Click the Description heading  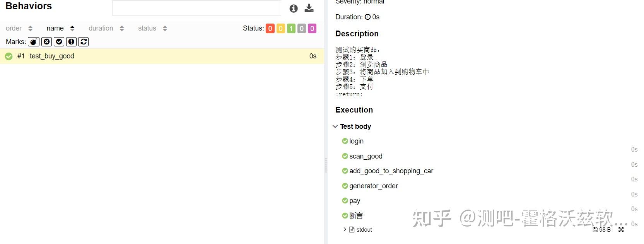[357, 34]
